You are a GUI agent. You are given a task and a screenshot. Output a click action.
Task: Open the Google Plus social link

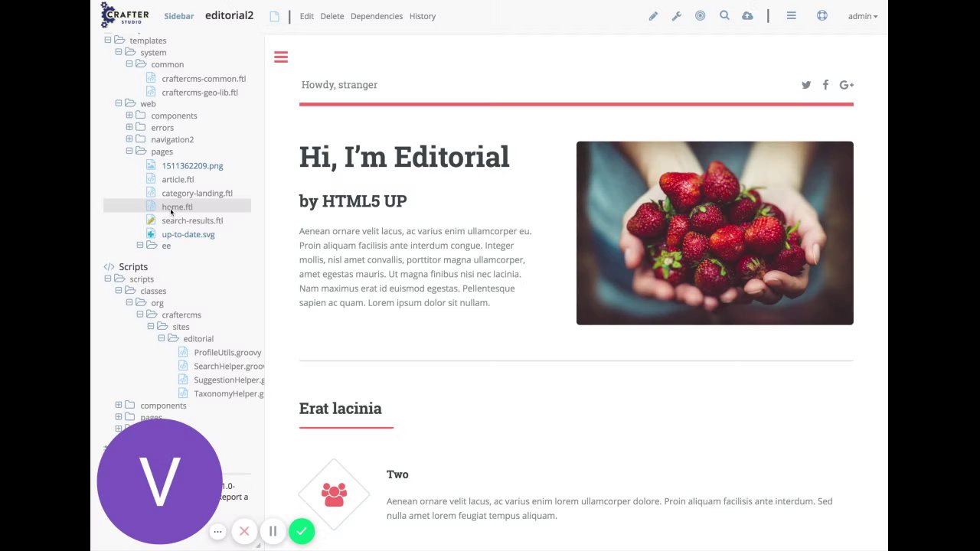point(847,85)
